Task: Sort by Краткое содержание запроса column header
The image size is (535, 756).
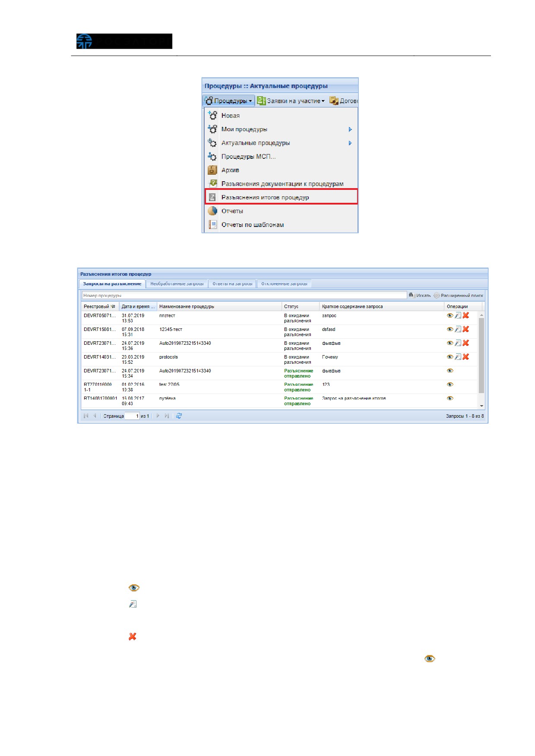Action: tap(382, 306)
